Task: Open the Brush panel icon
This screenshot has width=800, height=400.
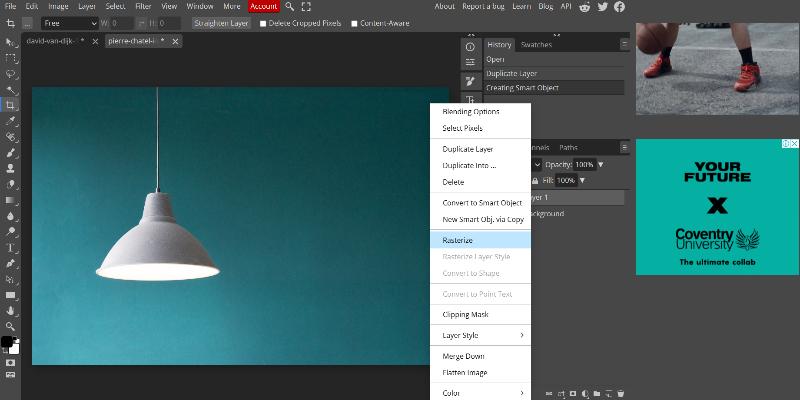Action: [x=470, y=81]
